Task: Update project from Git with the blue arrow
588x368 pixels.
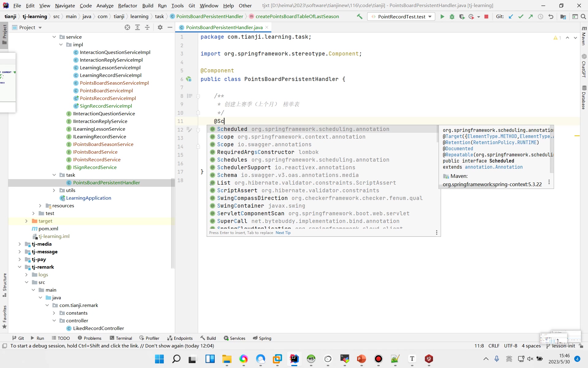Action: pyautogui.click(x=511, y=17)
